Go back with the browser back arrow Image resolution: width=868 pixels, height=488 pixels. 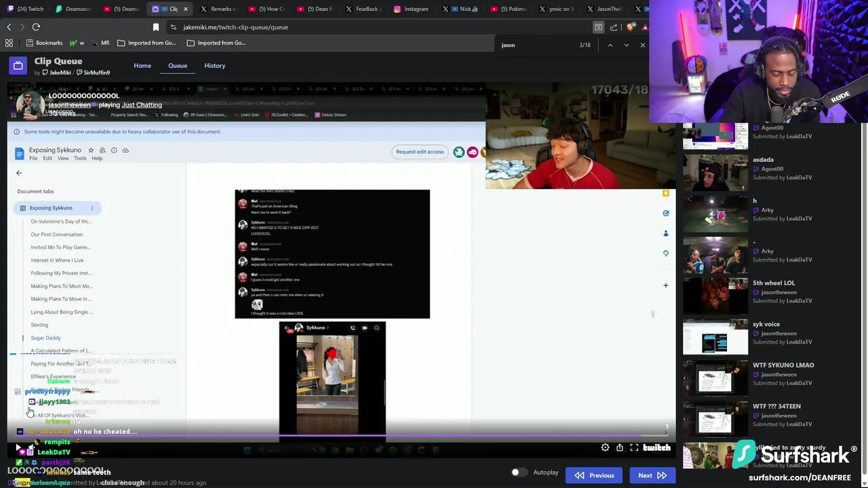point(9,27)
